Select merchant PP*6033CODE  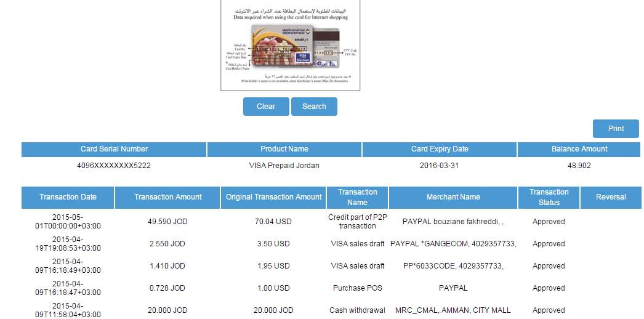[453, 266]
